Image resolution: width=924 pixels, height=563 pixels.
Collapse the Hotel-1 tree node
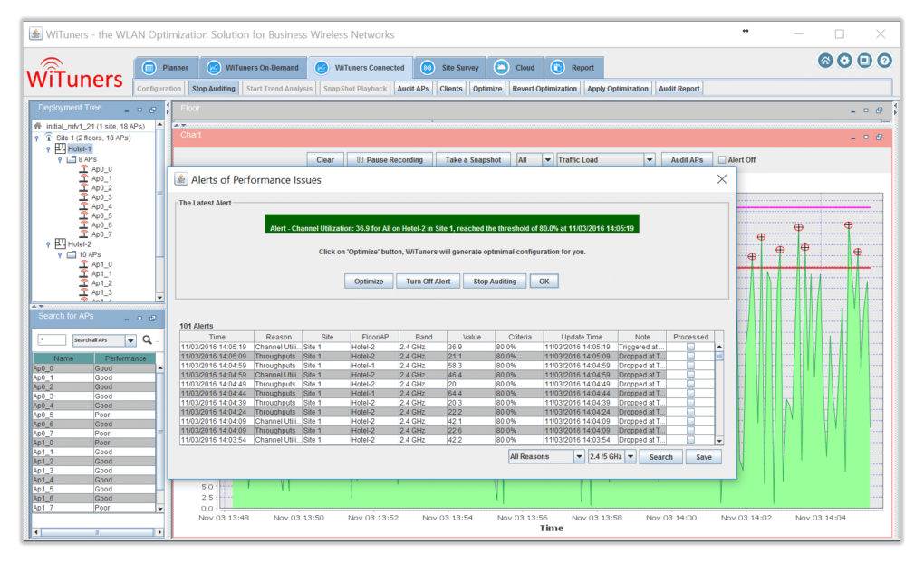pos(48,149)
